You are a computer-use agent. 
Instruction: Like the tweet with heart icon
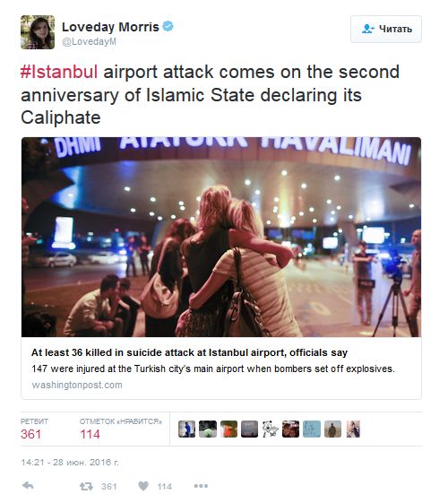tap(143, 486)
